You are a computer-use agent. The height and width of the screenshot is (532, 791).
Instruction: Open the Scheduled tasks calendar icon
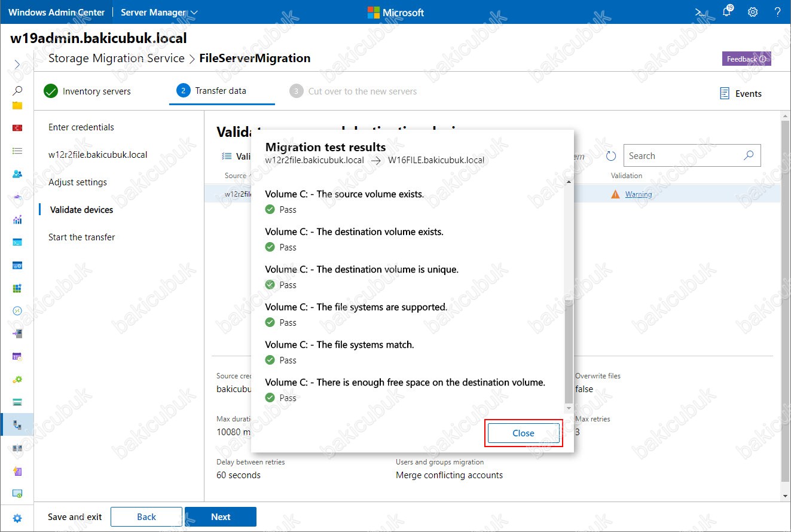[17, 357]
